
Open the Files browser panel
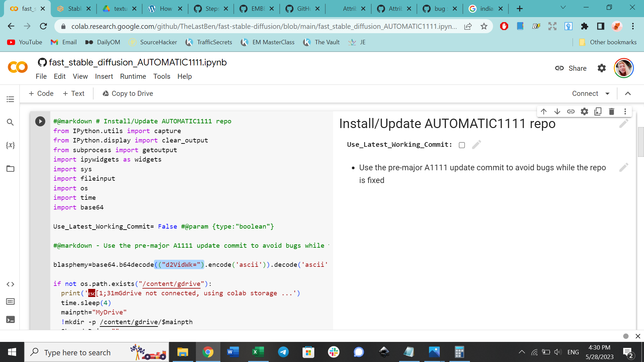10,169
